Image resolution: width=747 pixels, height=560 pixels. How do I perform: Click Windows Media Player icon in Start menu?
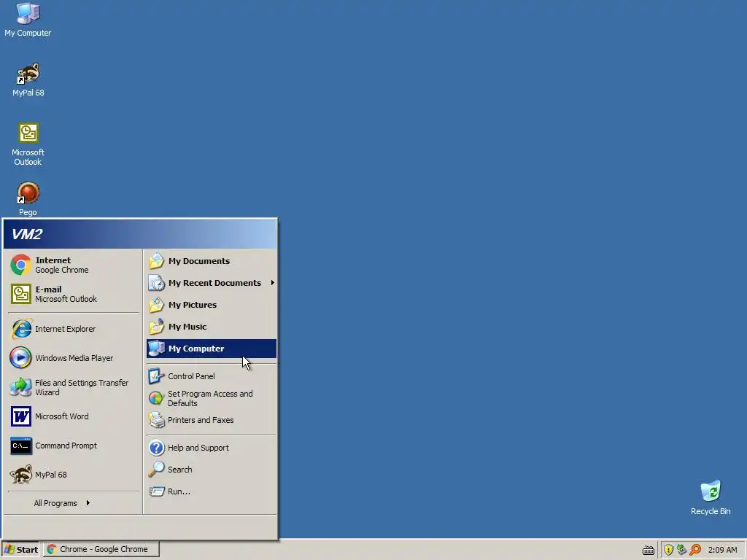[21, 357]
